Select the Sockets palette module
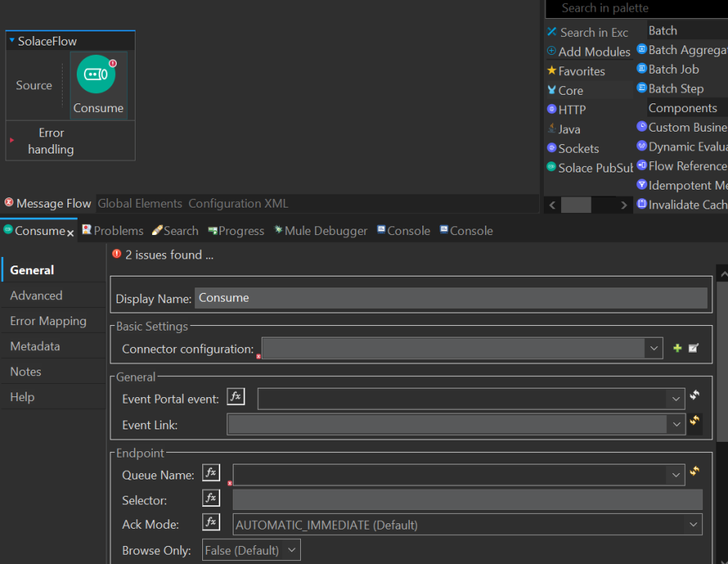 [x=573, y=149]
